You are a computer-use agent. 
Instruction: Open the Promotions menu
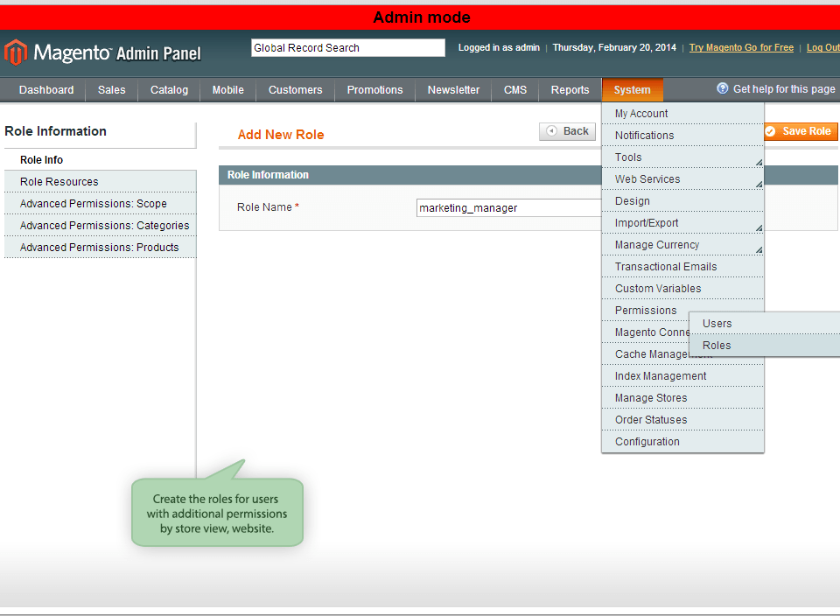(375, 90)
